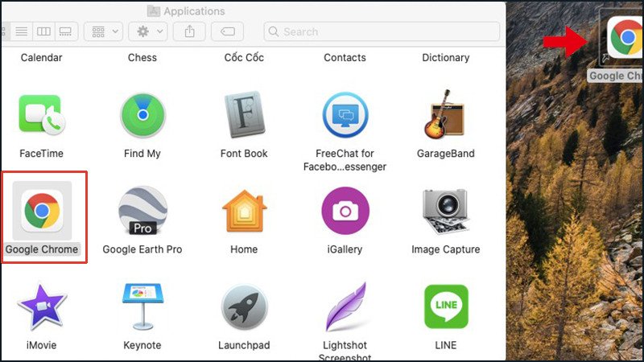The width and height of the screenshot is (644, 362).
Task: Switch Finder to list view
Action: [x=22, y=31]
